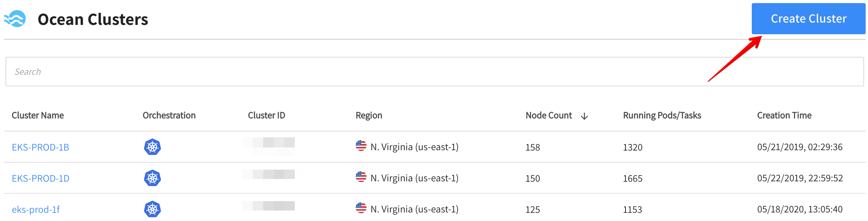Focus the Search clusters field
The height and width of the screenshot is (221, 868).
point(434,72)
